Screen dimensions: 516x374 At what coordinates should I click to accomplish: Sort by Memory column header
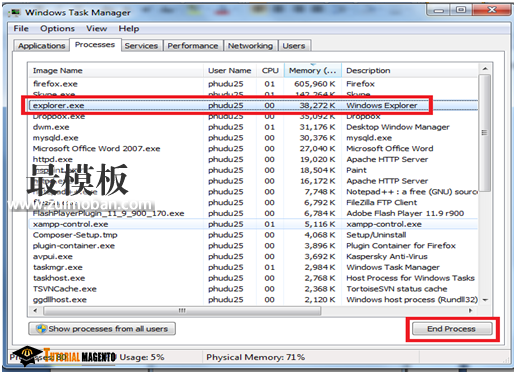(x=313, y=71)
